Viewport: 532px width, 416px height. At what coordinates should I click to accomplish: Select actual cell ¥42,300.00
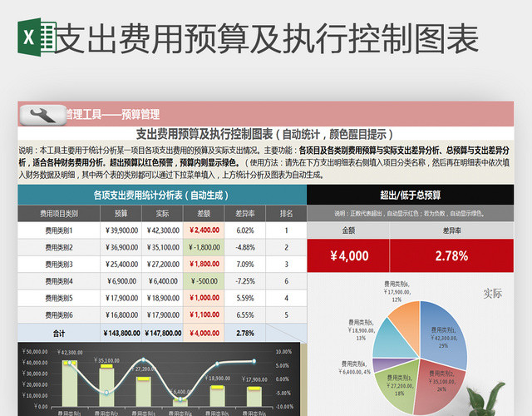(x=163, y=230)
